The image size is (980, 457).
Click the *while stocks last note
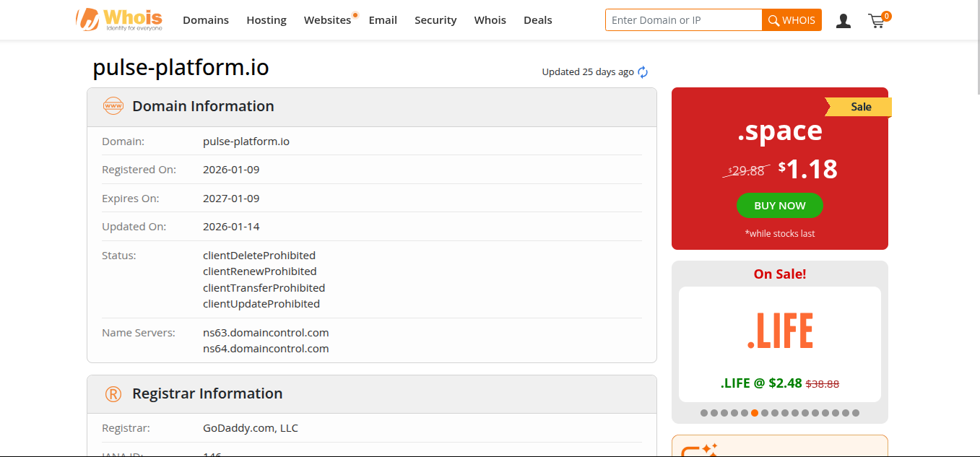pos(780,234)
